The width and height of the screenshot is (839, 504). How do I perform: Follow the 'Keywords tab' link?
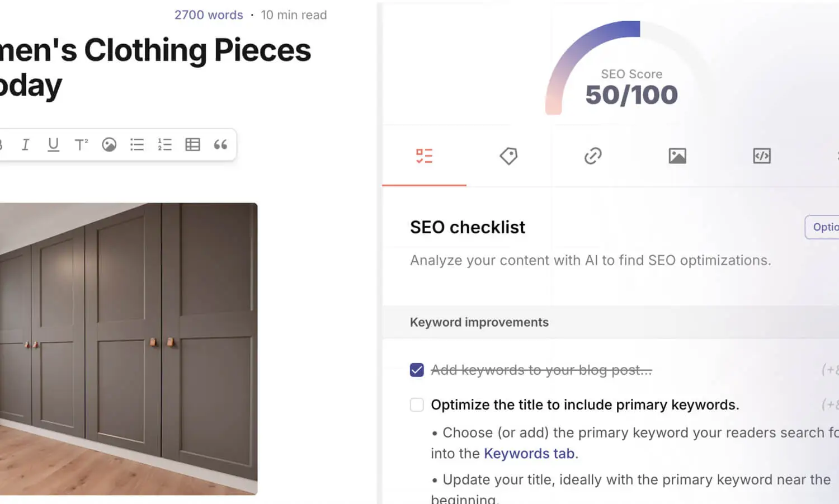529,453
